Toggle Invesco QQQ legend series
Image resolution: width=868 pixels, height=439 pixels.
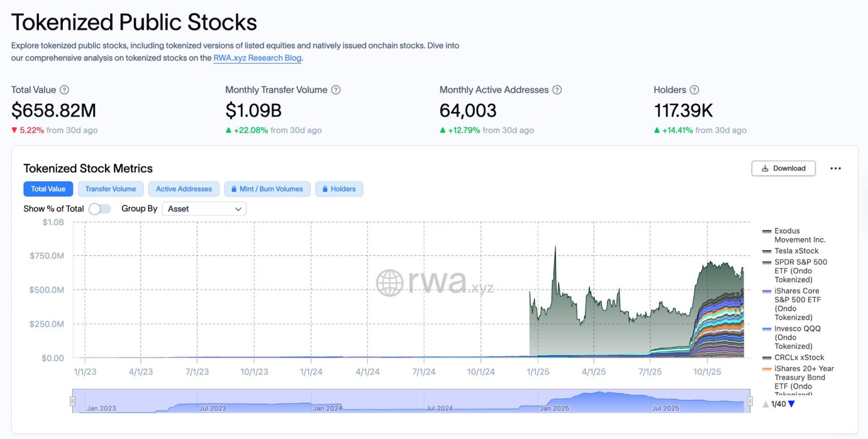(x=797, y=337)
